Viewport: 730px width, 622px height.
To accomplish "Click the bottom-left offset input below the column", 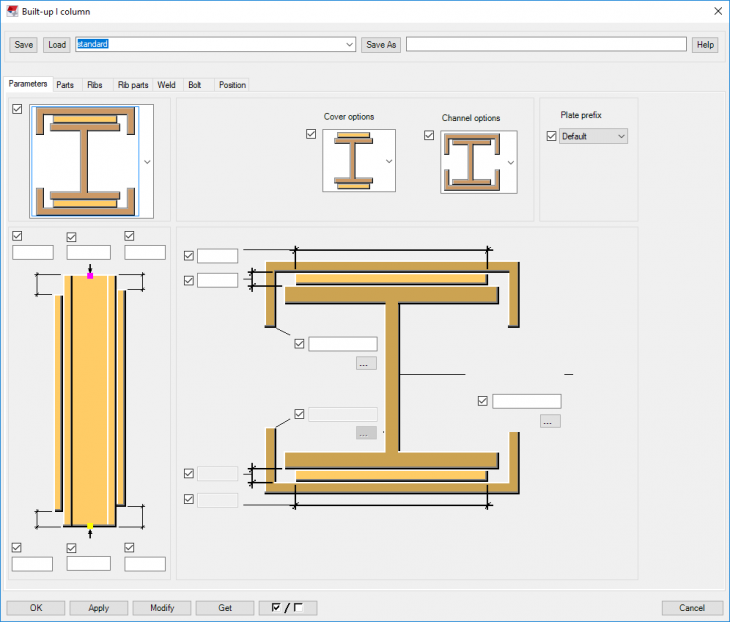I will click(x=32, y=564).
